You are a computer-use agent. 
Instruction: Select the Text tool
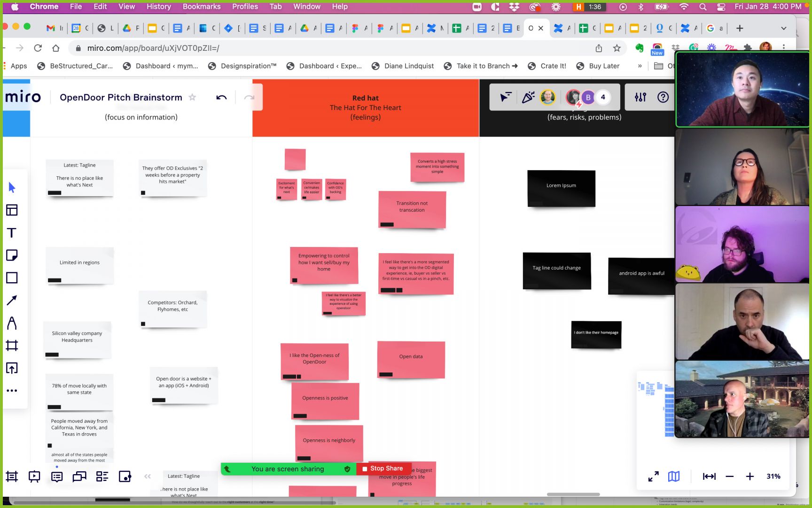pyautogui.click(x=12, y=233)
